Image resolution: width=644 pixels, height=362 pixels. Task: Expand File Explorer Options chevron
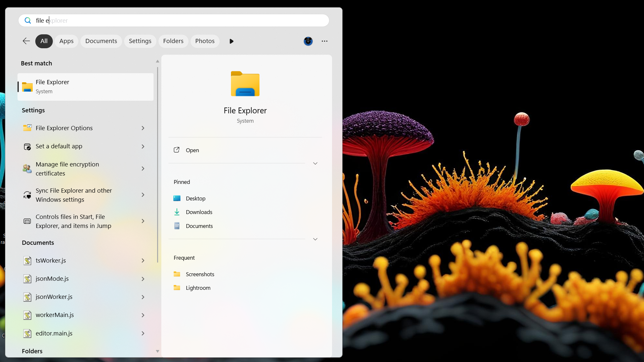point(143,128)
